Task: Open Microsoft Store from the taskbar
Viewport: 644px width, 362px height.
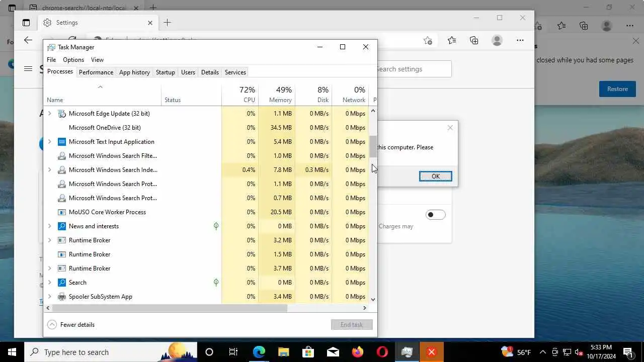Action: (x=308, y=352)
